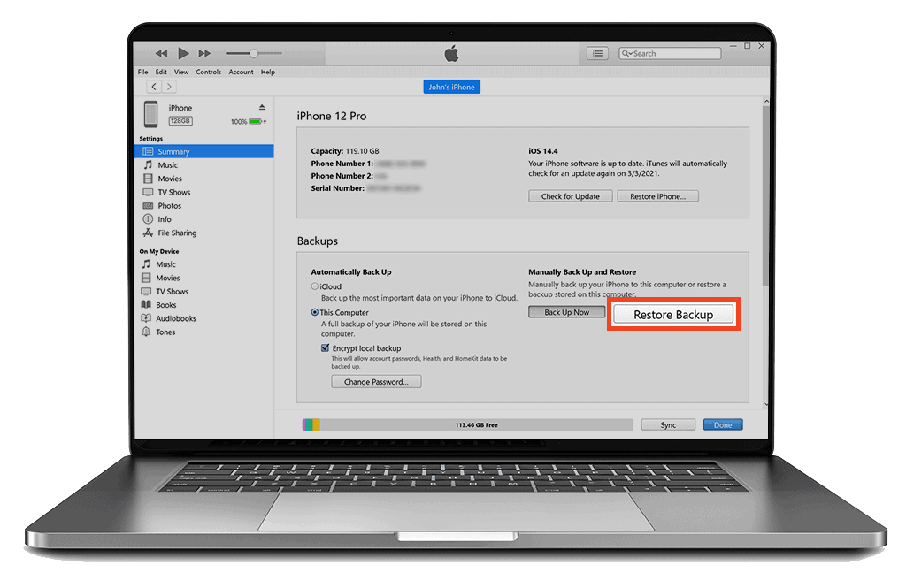Select Summary in Settings sidebar

[204, 151]
